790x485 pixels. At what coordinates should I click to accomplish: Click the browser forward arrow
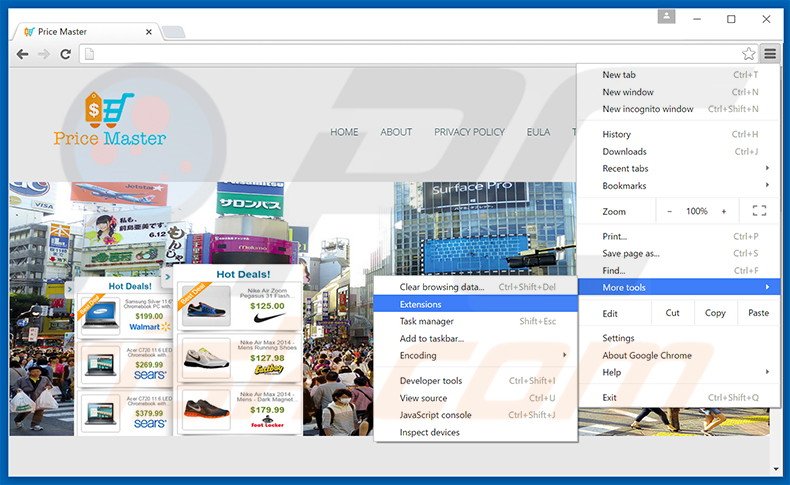[44, 54]
